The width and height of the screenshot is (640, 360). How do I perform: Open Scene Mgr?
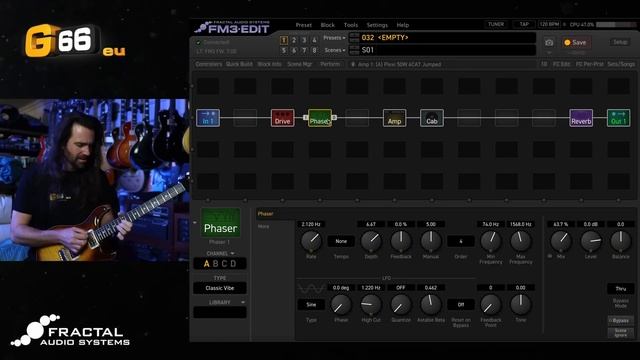coord(300,64)
